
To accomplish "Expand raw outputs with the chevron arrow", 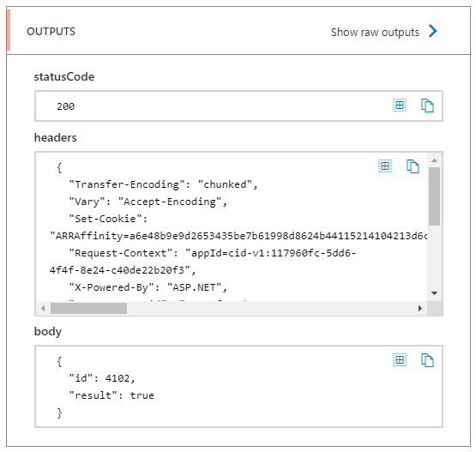I will (x=433, y=31).
